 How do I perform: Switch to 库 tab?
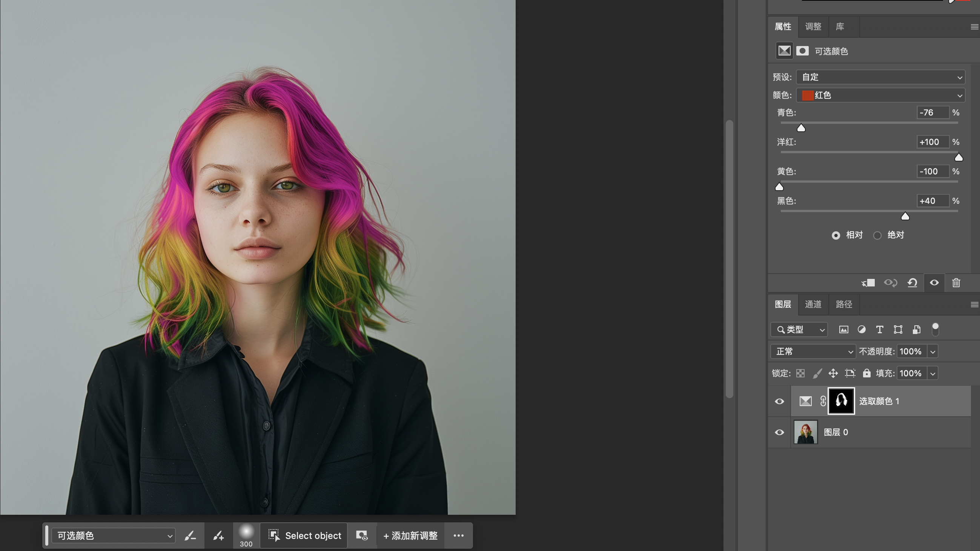(840, 27)
